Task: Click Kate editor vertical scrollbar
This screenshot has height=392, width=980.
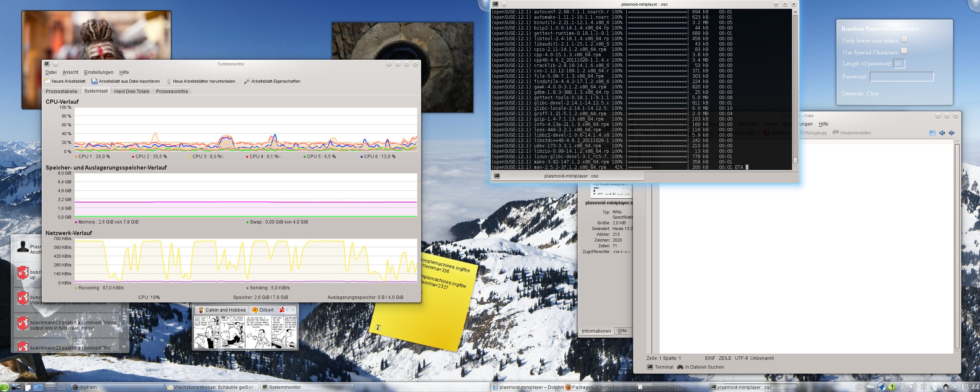Action: pos(957,246)
